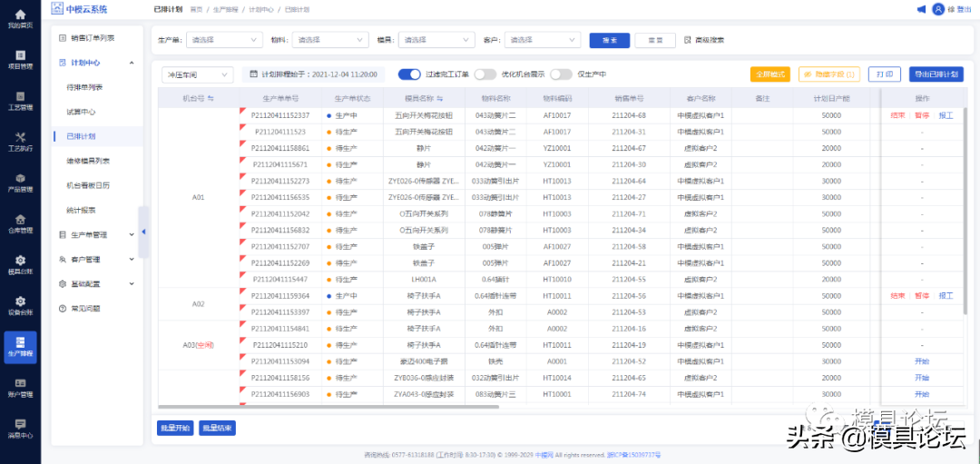This screenshot has width=980, height=464.
Task: Click the 批量结束 button
Action: pyautogui.click(x=217, y=429)
